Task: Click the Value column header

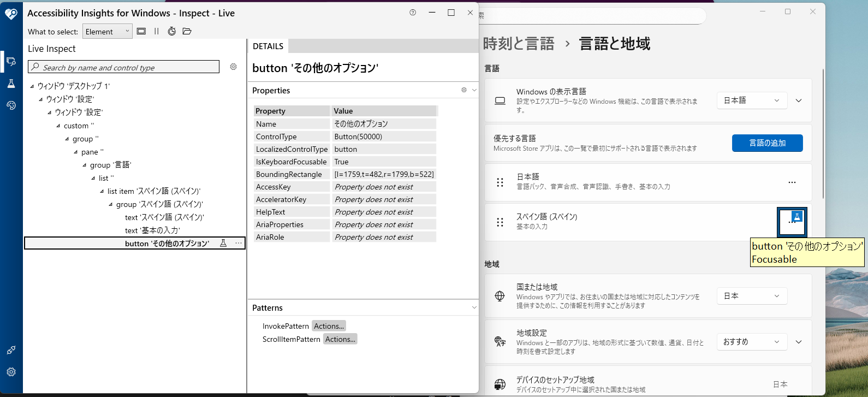Action: [384, 111]
